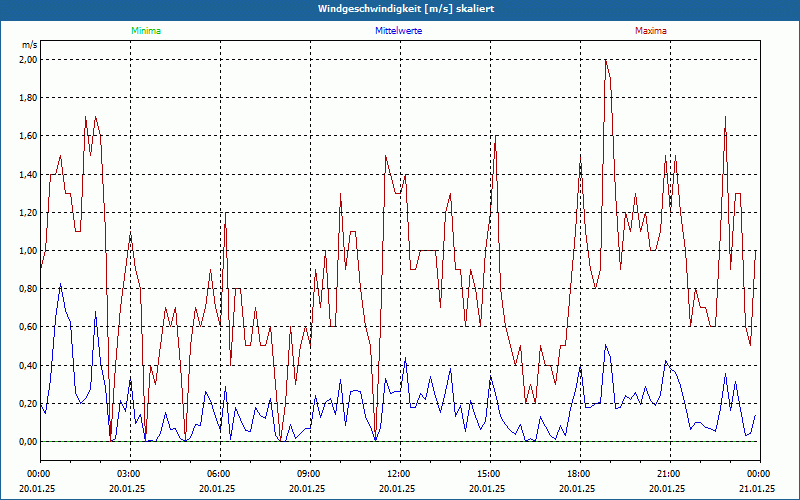
Task: Click the red Maxima legend label
Action: (651, 31)
